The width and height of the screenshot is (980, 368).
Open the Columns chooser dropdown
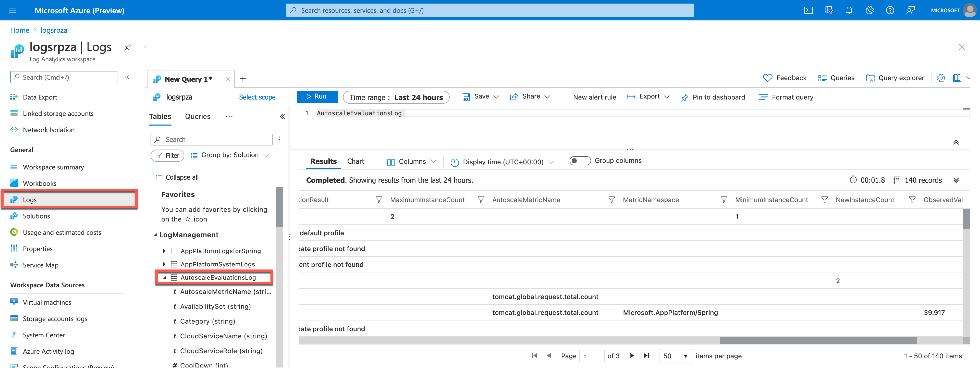click(411, 162)
